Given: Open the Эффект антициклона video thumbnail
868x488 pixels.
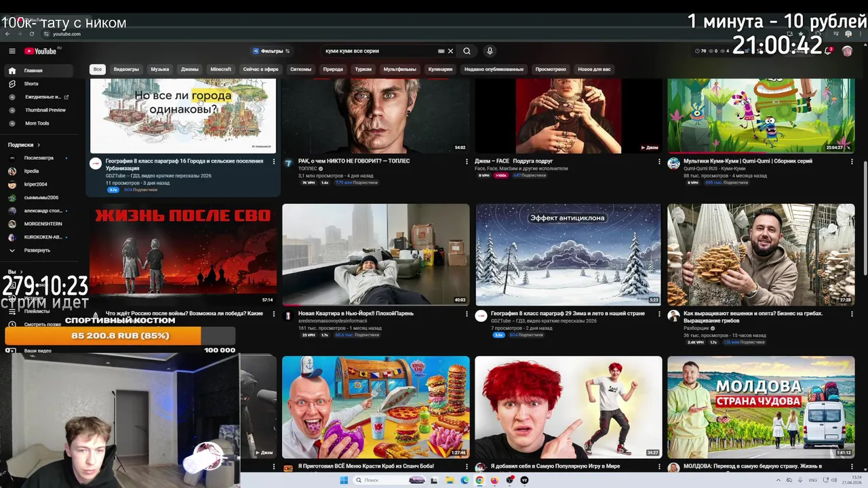Looking at the screenshot, I should [568, 255].
